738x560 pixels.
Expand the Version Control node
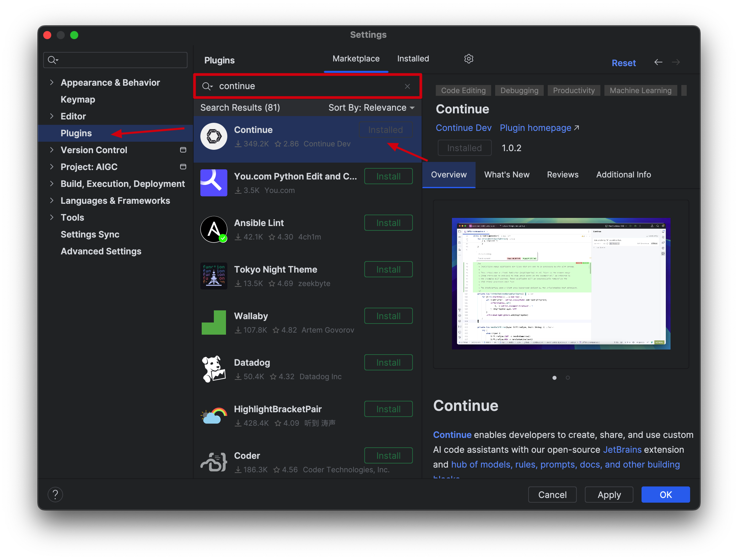coord(52,150)
